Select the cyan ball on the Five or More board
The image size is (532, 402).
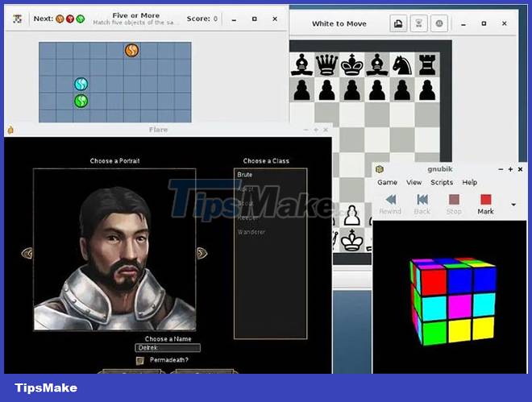pos(81,84)
